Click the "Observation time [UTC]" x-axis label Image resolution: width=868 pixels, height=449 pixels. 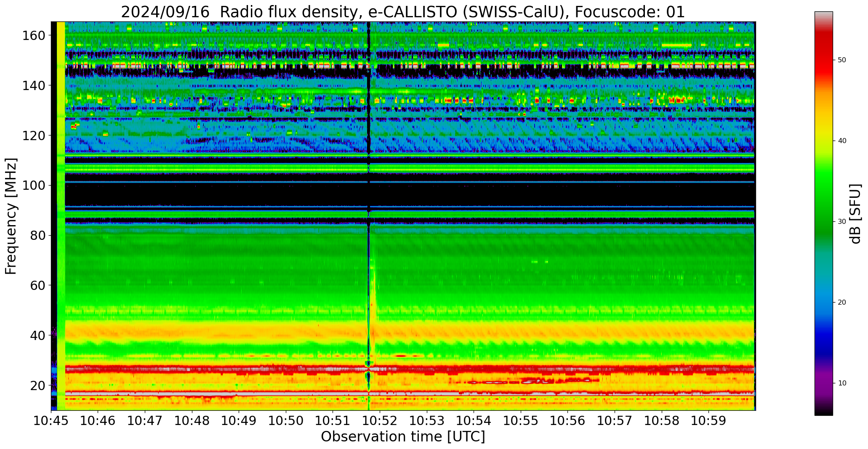click(403, 437)
